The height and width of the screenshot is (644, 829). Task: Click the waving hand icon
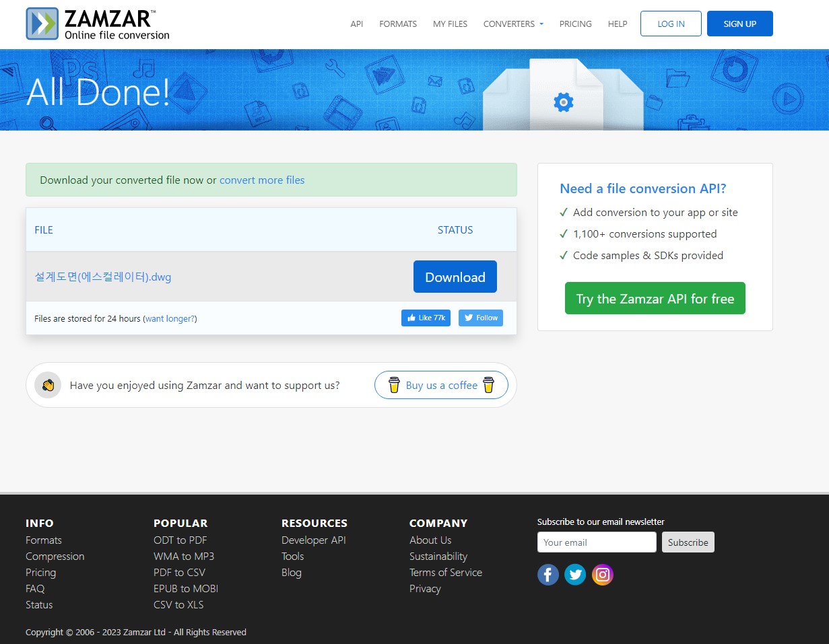48,385
